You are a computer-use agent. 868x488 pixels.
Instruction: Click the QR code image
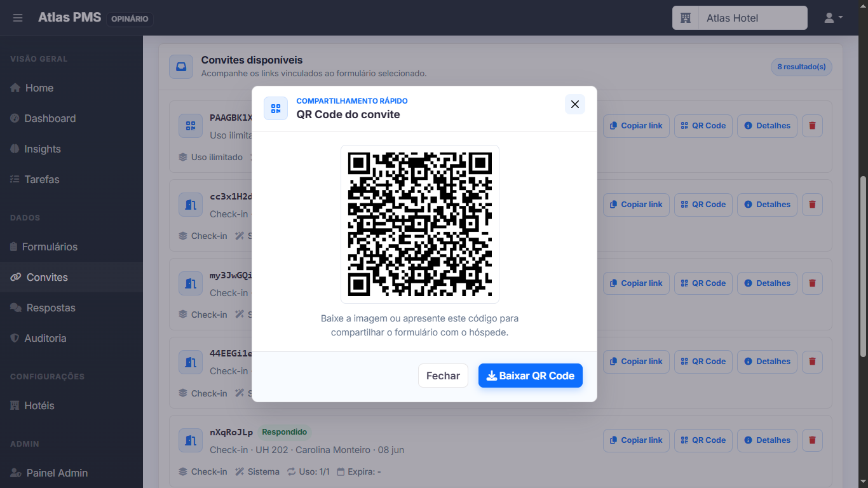click(420, 224)
